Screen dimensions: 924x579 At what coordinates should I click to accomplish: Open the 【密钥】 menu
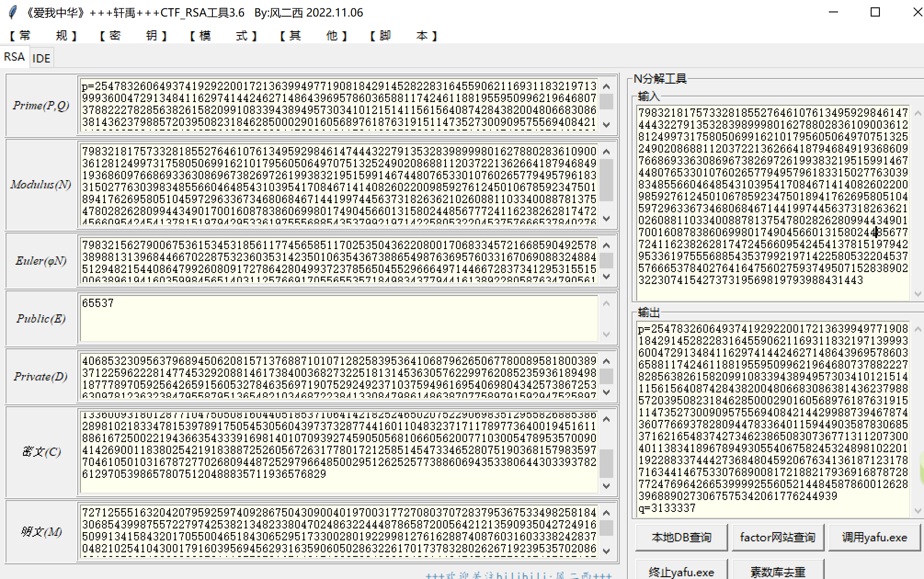tap(133, 35)
